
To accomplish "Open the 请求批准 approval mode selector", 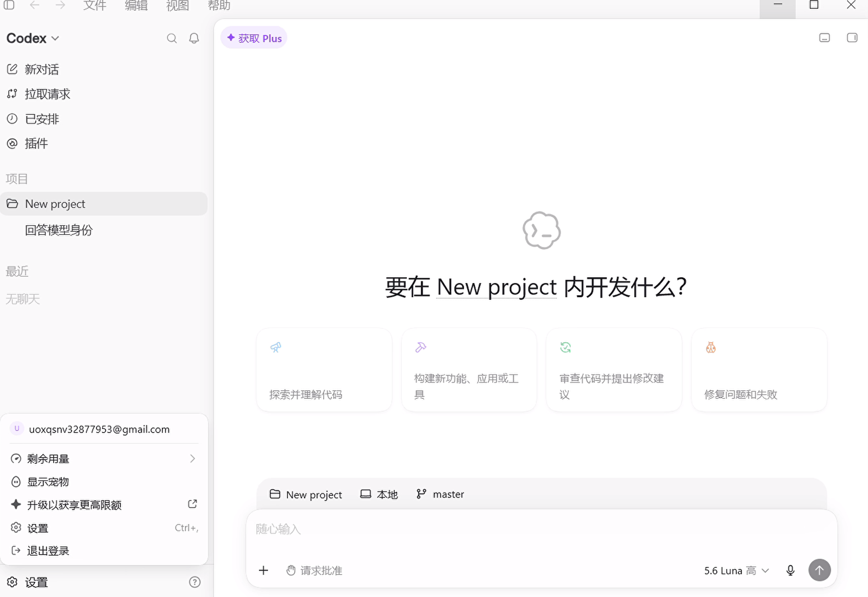I will [314, 570].
